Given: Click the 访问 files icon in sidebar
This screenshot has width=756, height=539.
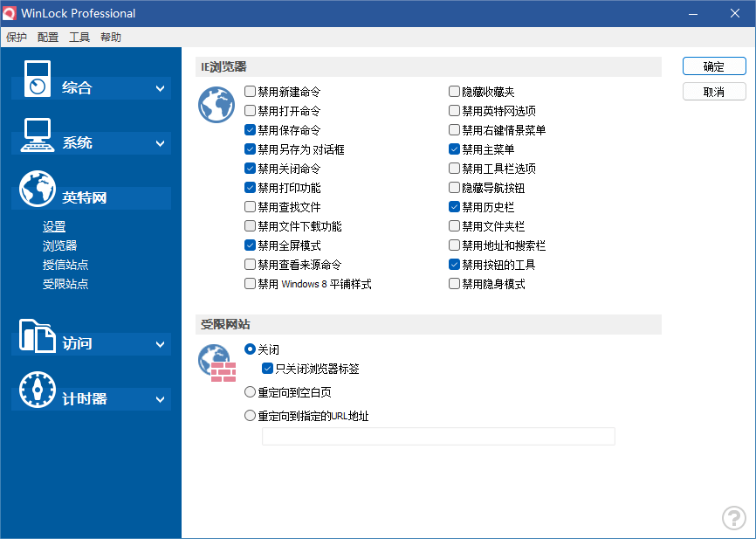Looking at the screenshot, I should pos(38,335).
